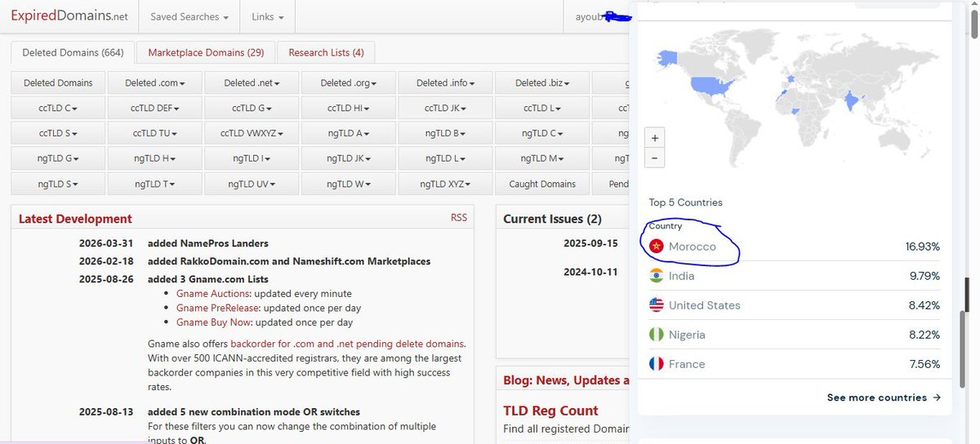The image size is (980, 444).
Task: Open the Gname Auctions link
Action: (x=215, y=294)
